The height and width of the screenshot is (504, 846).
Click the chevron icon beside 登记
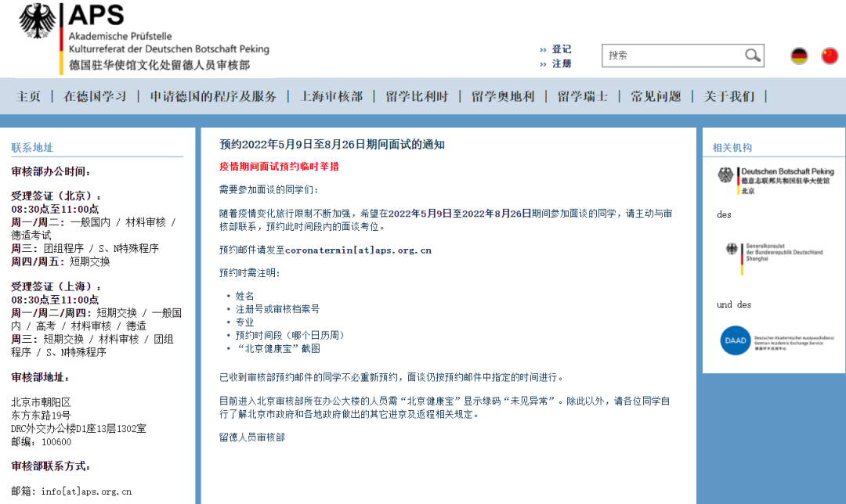(x=541, y=49)
